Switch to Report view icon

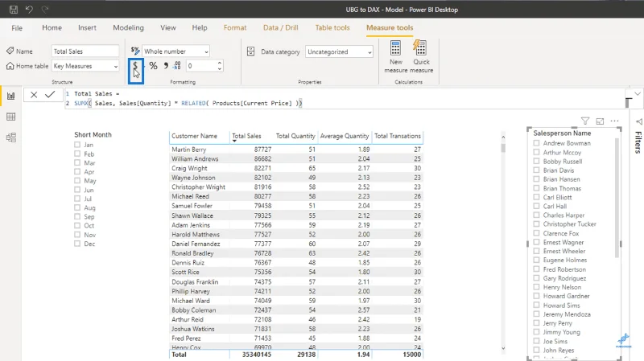coord(11,96)
